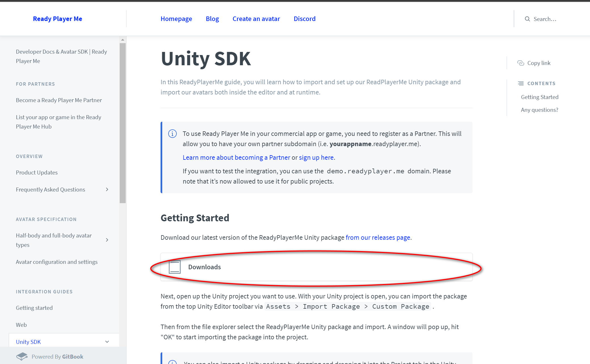Click the 'sign up here' link

(316, 157)
